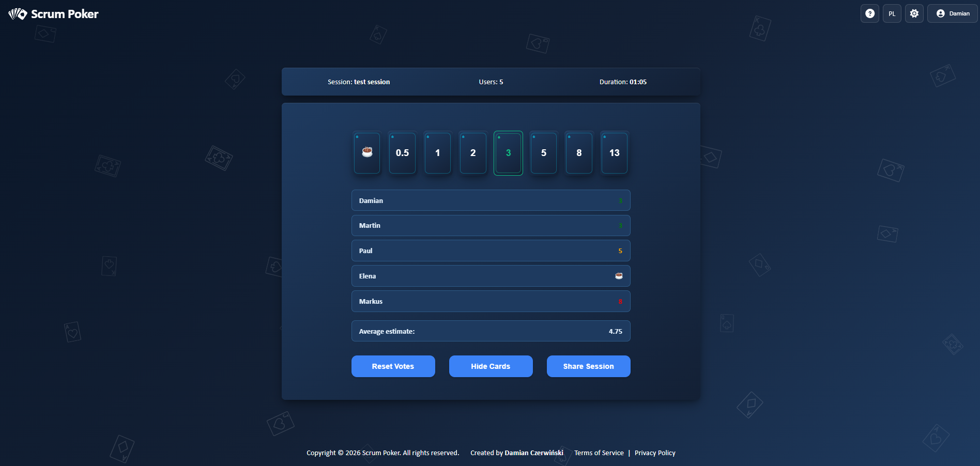Viewport: 980px width, 466px height.
Task: Click the Scrum Poker logo
Action: coord(54,14)
